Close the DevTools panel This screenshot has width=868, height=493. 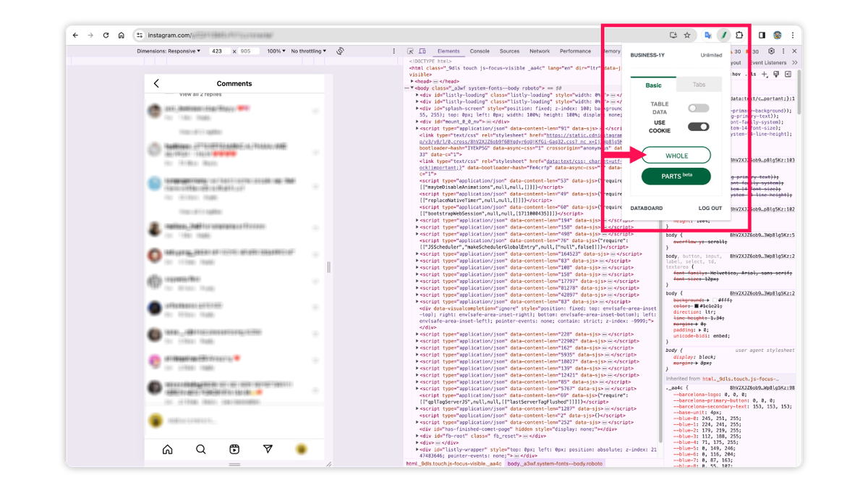[x=794, y=51]
